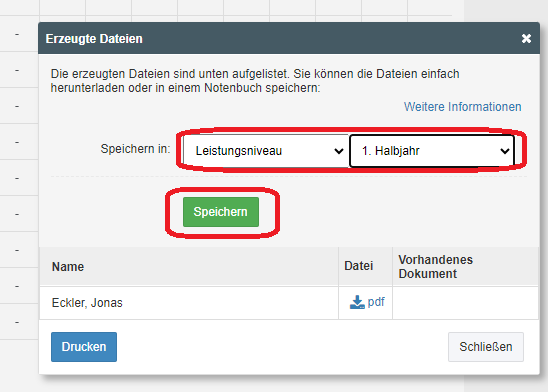This screenshot has width=548, height=392.
Task: Click empty Vorhandenes Dokument cell for Eckler
Action: tap(466, 303)
